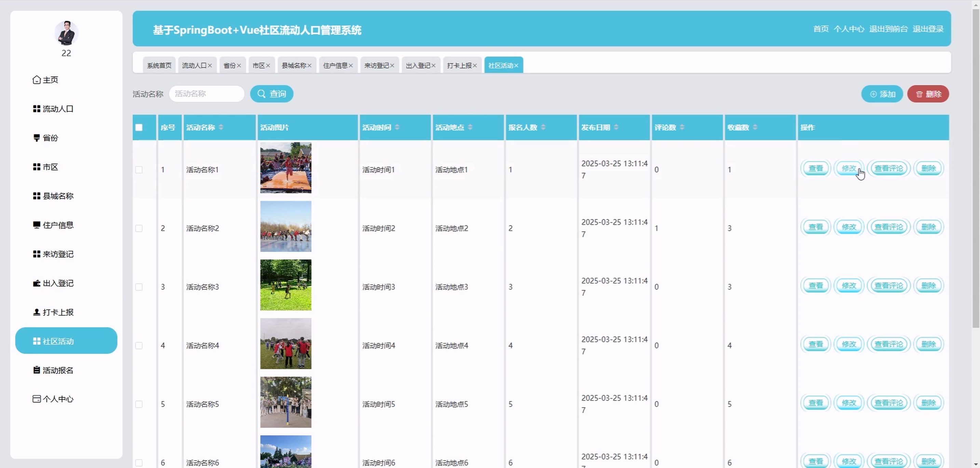The width and height of the screenshot is (980, 468).
Task: Click the 个人中心 card icon
Action: (37, 399)
